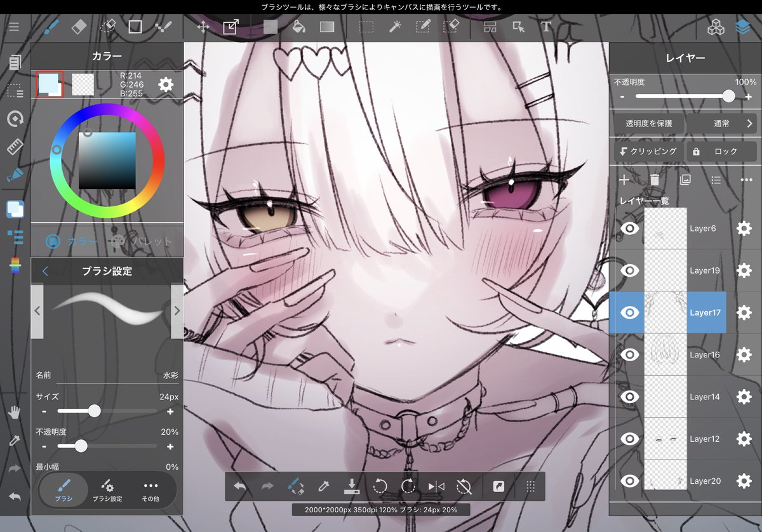Open Layer19 settings gear
Viewport: 762px width, 532px height.
pos(744,270)
